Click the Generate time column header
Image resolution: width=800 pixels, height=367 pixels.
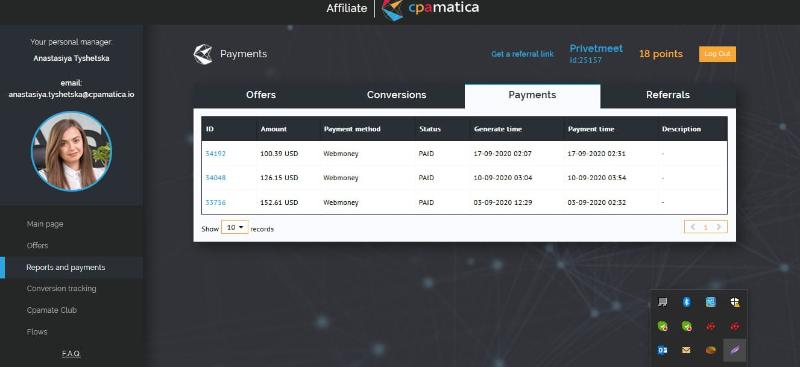pyautogui.click(x=497, y=129)
